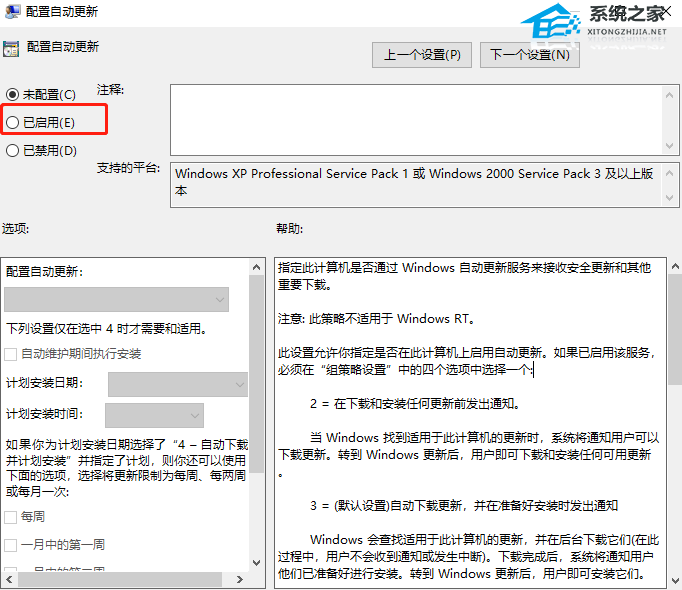
Task: Click options panel scroll down arrow
Action: [257, 563]
